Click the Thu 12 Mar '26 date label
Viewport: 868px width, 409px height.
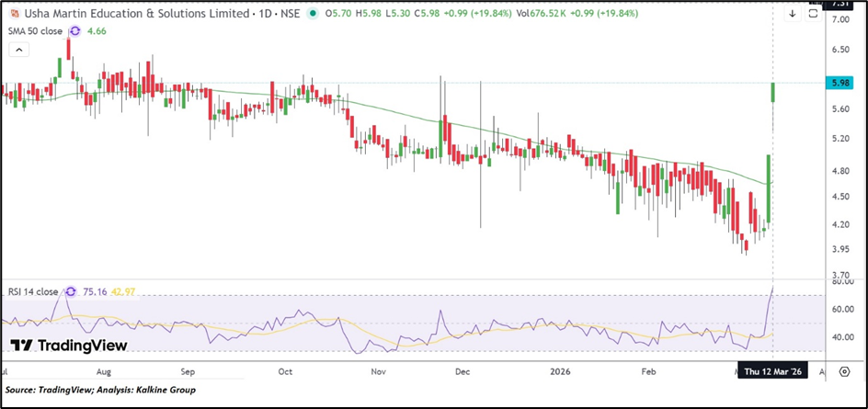772,372
